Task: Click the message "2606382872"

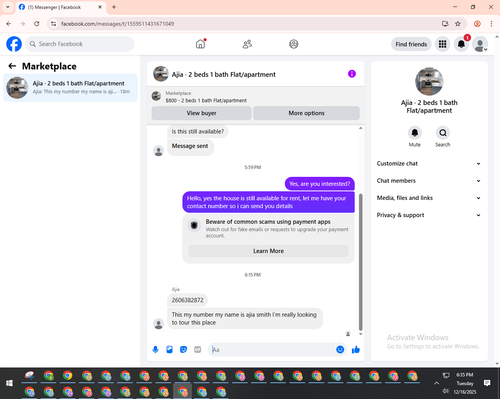Action: [187, 300]
